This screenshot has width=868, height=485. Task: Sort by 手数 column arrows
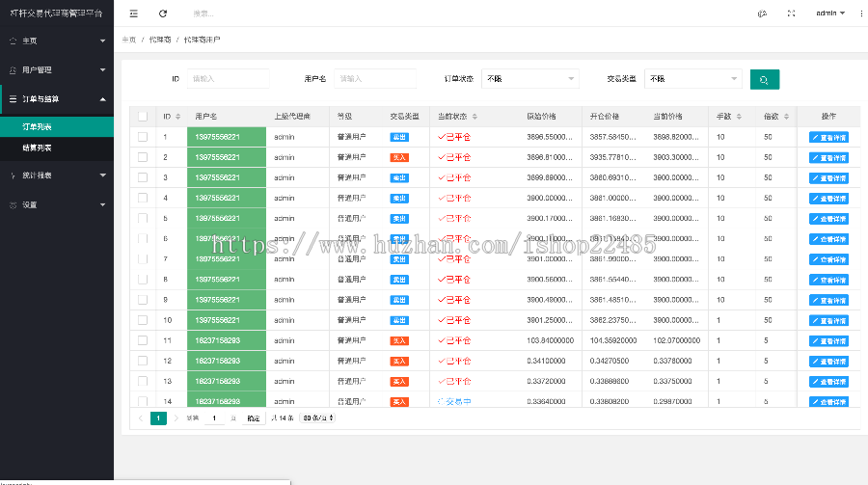click(x=739, y=117)
